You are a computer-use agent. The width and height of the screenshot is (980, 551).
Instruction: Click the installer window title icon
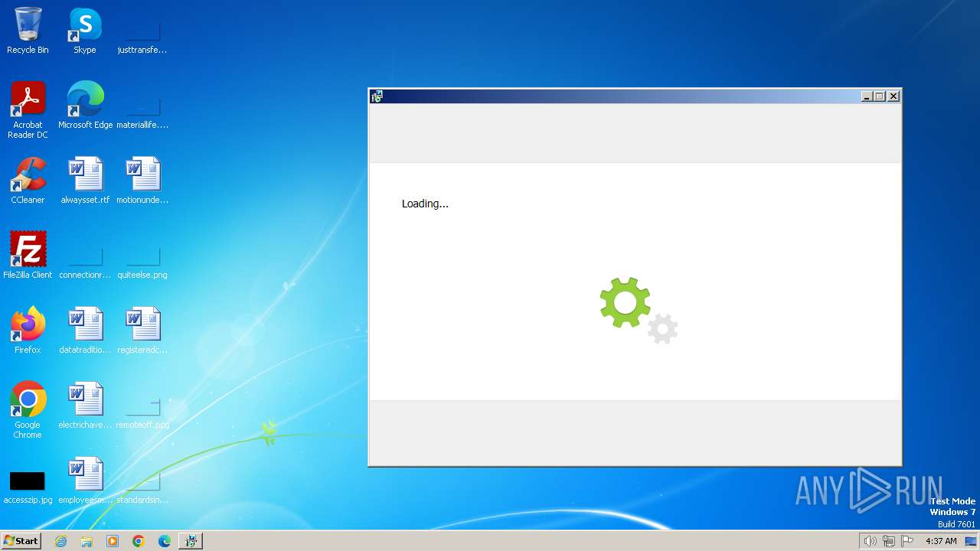[377, 96]
